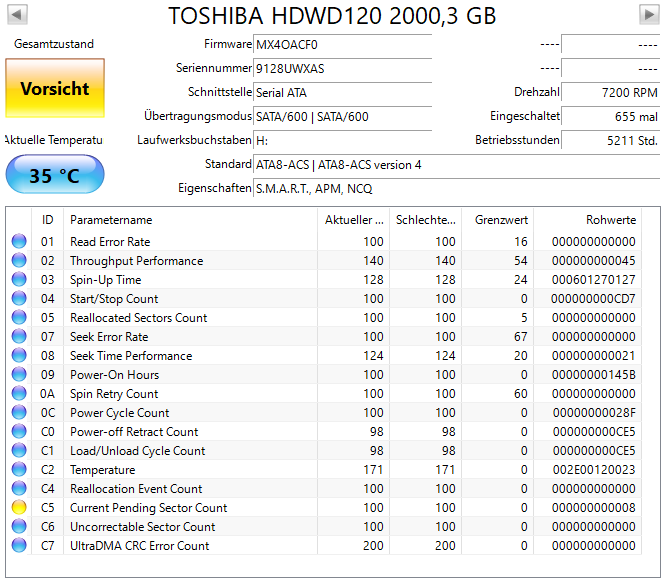Select the Load/Unload Cycle Count parameter name

coord(137,450)
